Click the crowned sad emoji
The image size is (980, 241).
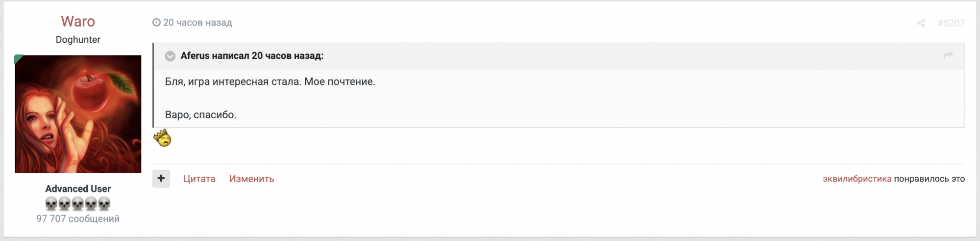point(162,138)
